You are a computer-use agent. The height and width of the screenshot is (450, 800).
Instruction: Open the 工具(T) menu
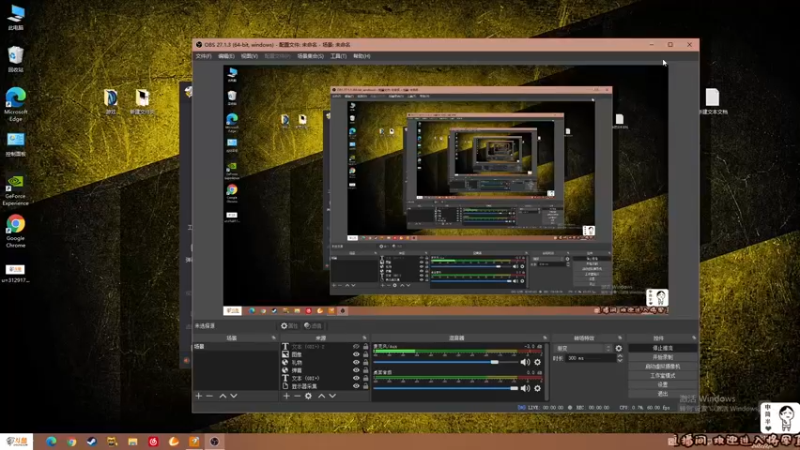pyautogui.click(x=338, y=56)
